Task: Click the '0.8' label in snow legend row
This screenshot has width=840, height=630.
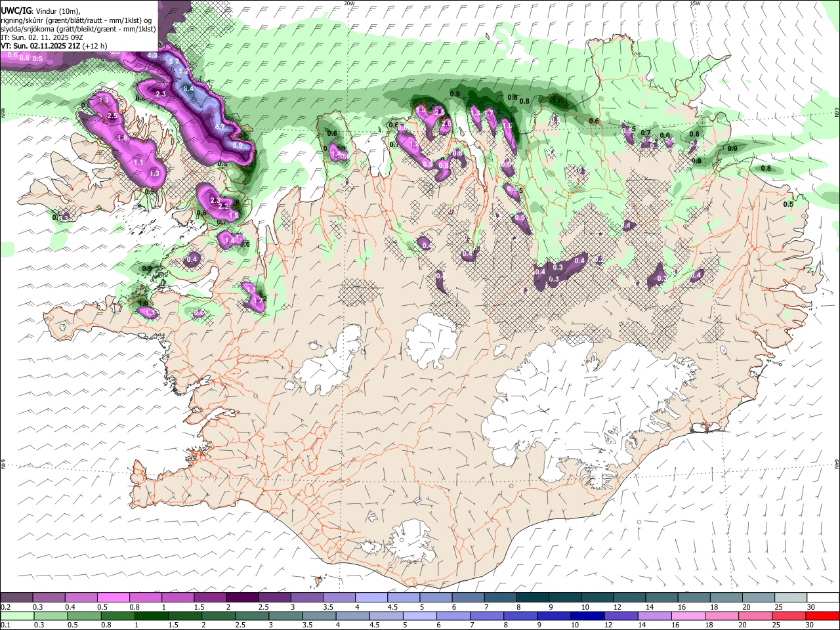Action: point(135,607)
